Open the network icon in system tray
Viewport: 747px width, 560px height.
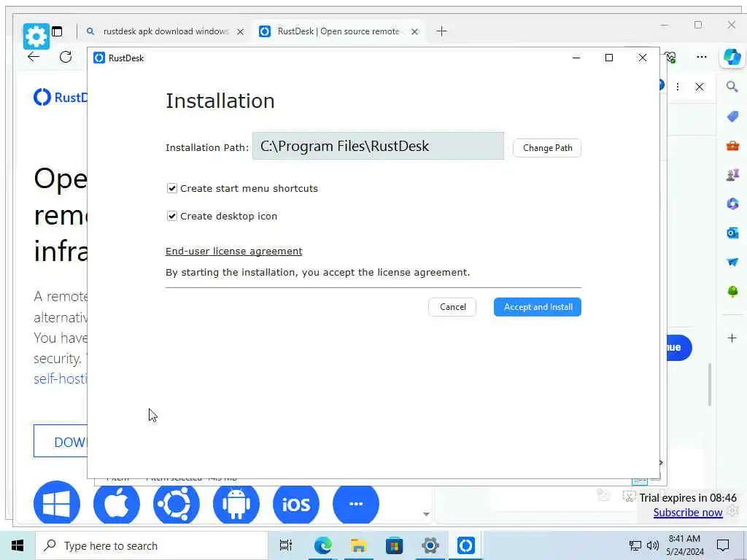coord(635,545)
